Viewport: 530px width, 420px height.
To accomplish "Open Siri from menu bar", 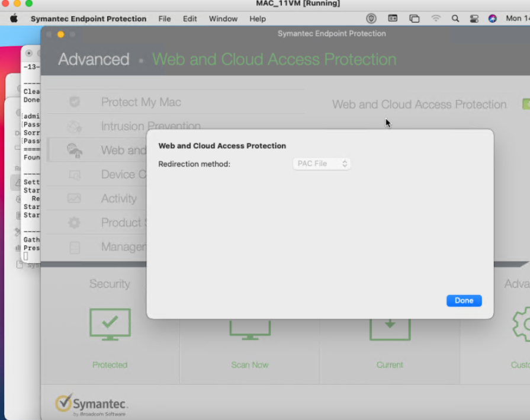I will click(x=493, y=18).
